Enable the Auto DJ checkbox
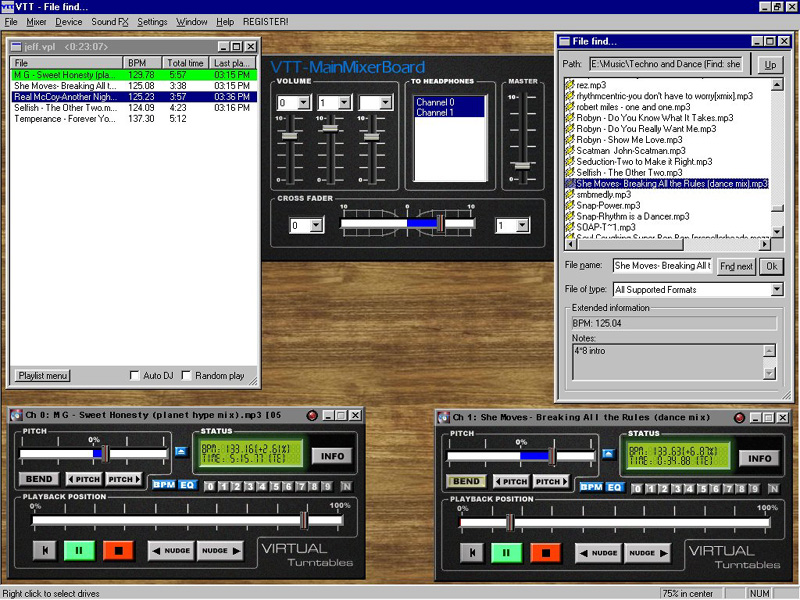This screenshot has height=600, width=800. coord(135,376)
